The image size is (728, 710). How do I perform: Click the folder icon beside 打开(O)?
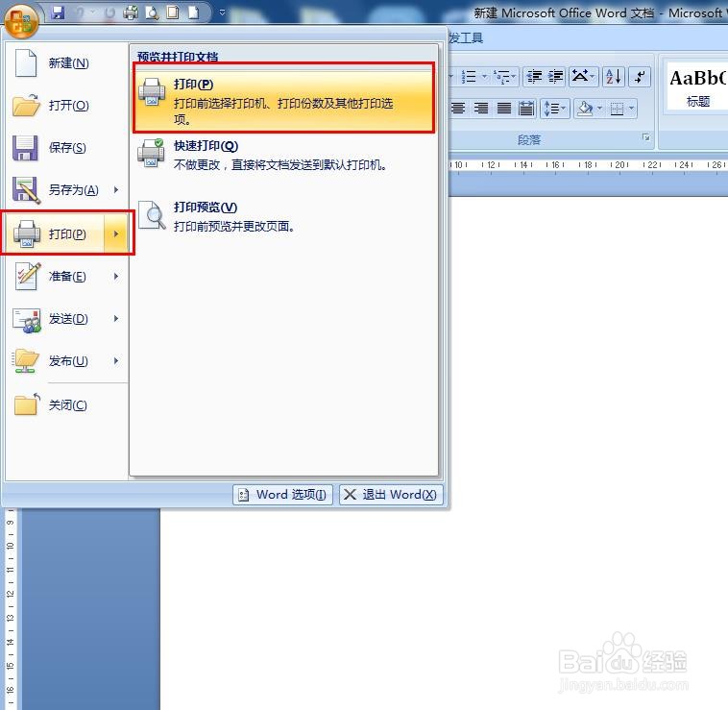[x=26, y=106]
